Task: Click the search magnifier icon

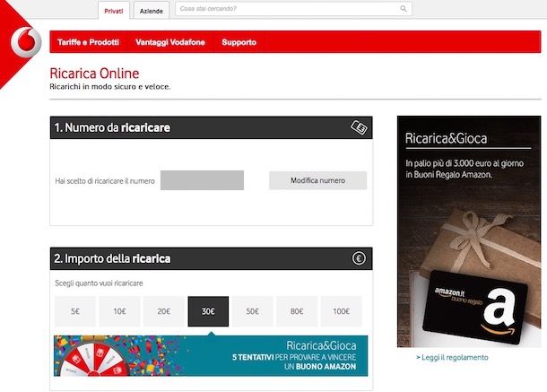Action: pos(404,8)
